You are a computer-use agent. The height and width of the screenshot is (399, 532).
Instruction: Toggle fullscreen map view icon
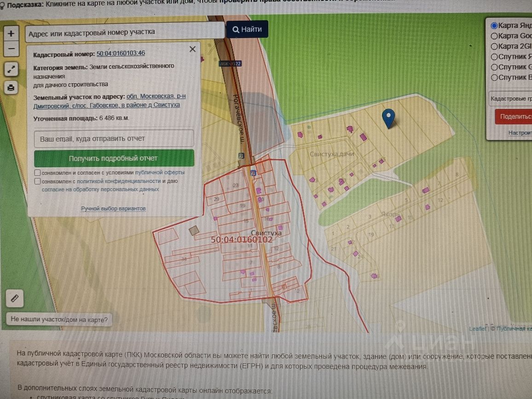(x=11, y=69)
